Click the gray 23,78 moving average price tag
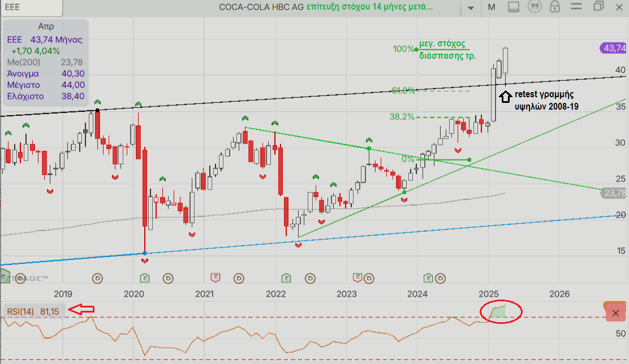Viewport: 629px width, 364px height. tap(614, 193)
